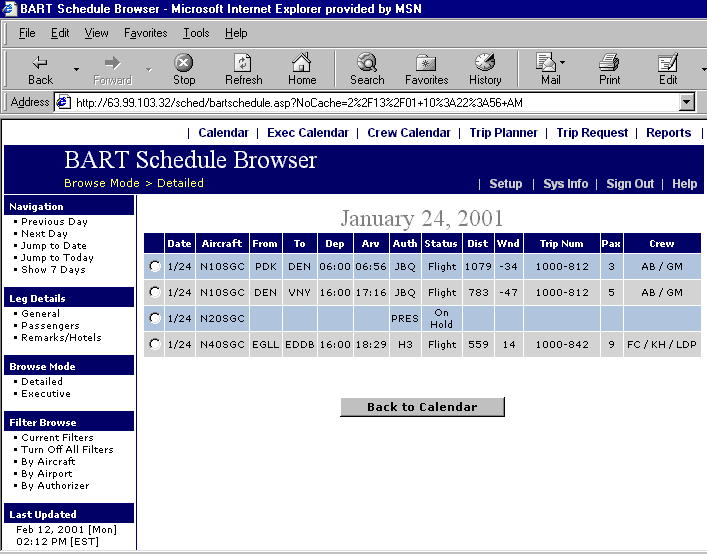Screen dimensions: 707x554
Task: Click the Back to Calendar button
Action: pos(422,407)
